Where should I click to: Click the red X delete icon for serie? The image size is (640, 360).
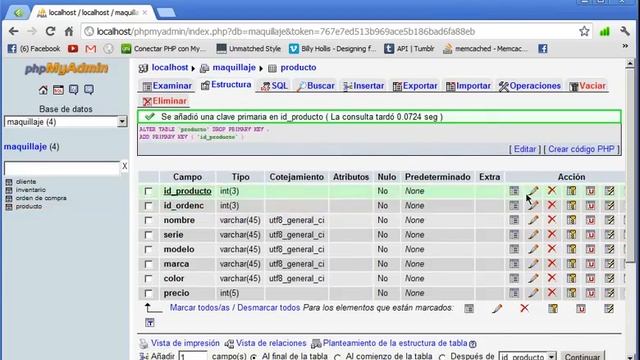[552, 234]
